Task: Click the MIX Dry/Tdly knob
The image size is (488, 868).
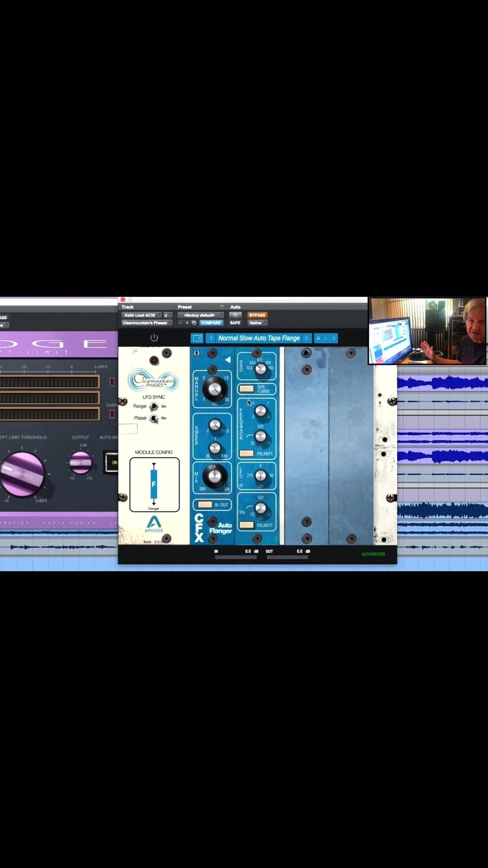Action: coord(215,476)
